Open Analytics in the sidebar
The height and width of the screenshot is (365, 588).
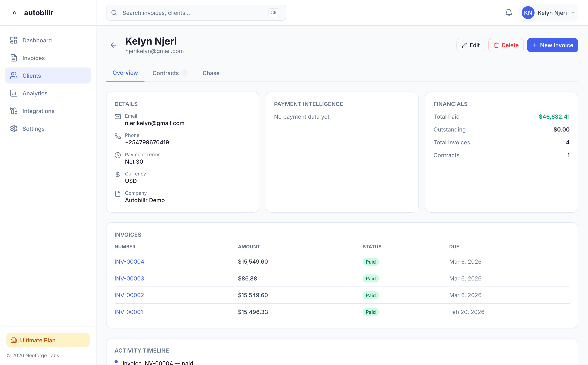35,93
